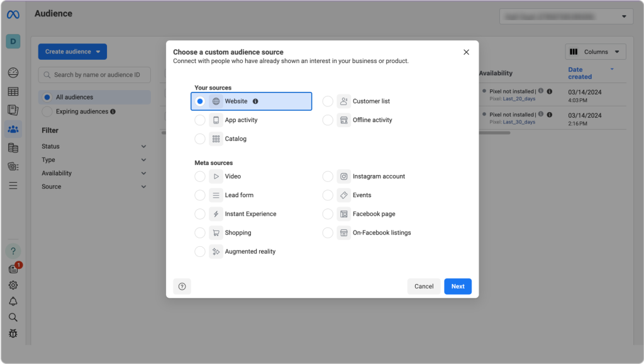The width and height of the screenshot is (644, 364).
Task: Click the audience search field
Action: coord(94,75)
